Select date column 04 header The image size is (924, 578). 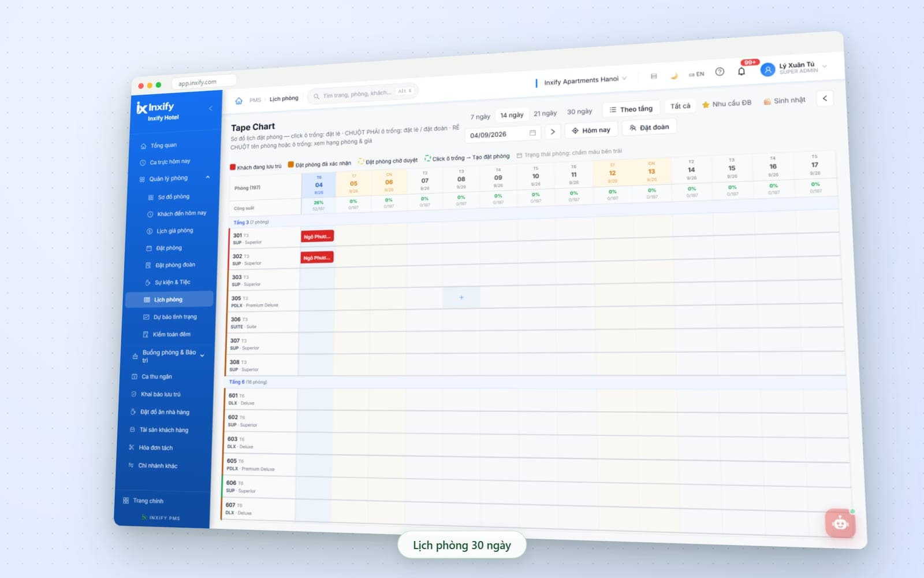319,185
